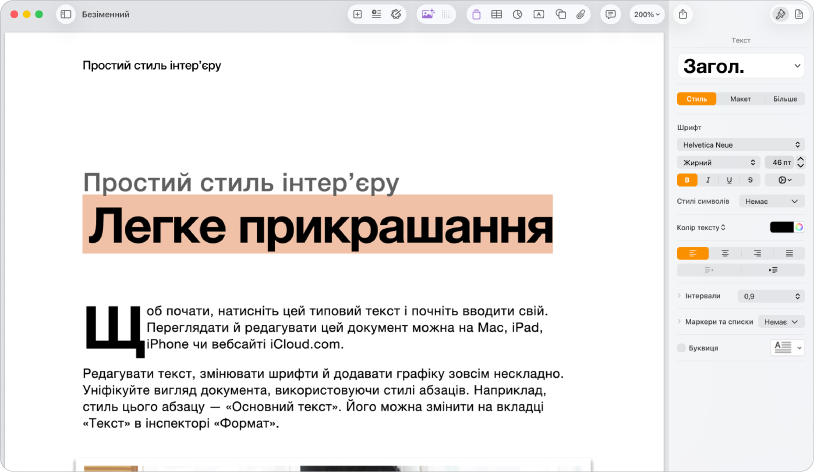Screen dimensions: 814x473
Task: Click the Insert list-style icon in toolbar
Action: 376,15
